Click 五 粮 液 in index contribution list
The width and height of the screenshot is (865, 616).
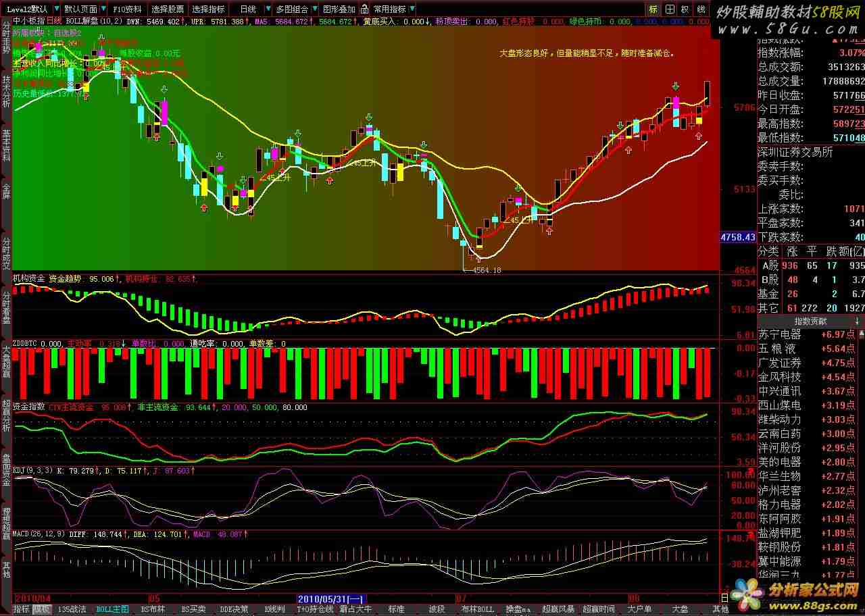777,349
